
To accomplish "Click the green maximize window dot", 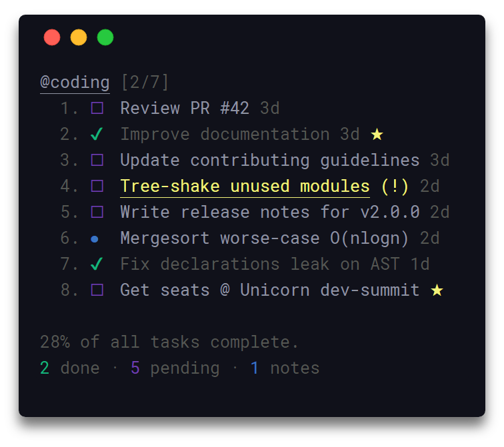I will (105, 37).
